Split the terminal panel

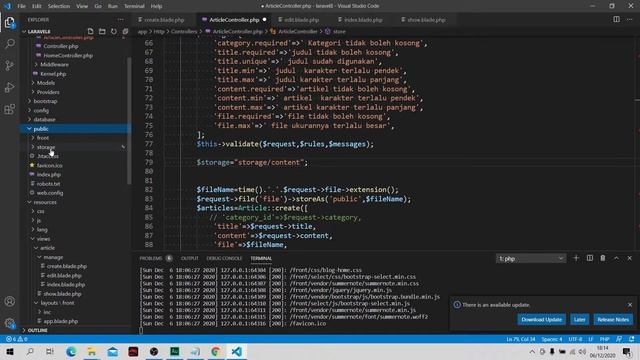589,258
